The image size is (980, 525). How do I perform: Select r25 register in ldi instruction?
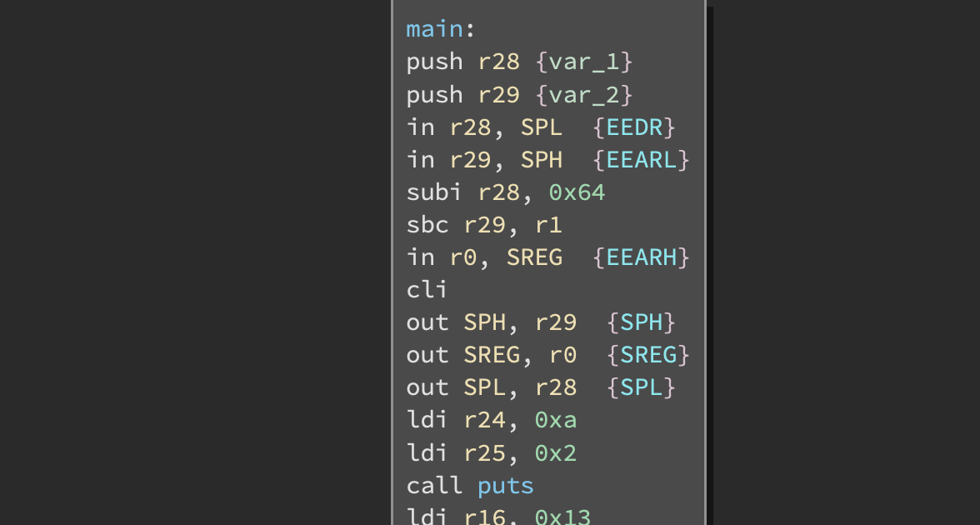[484, 453]
